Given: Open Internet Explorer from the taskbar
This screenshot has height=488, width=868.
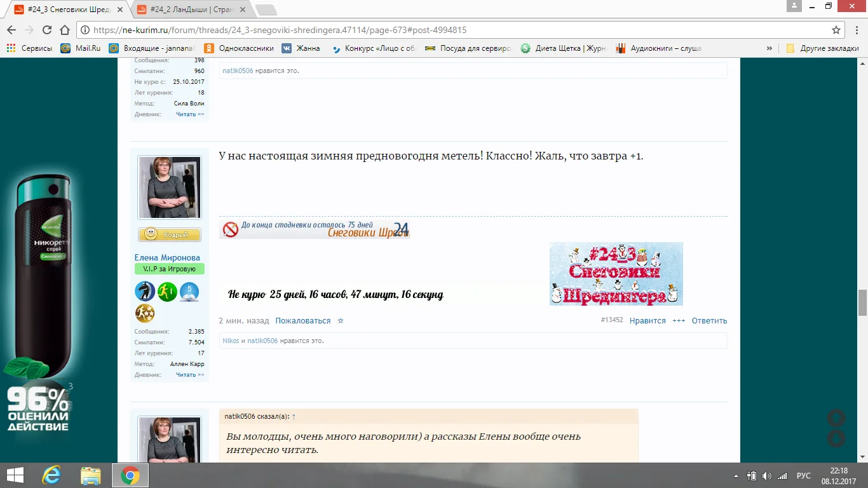Looking at the screenshot, I should (x=51, y=475).
